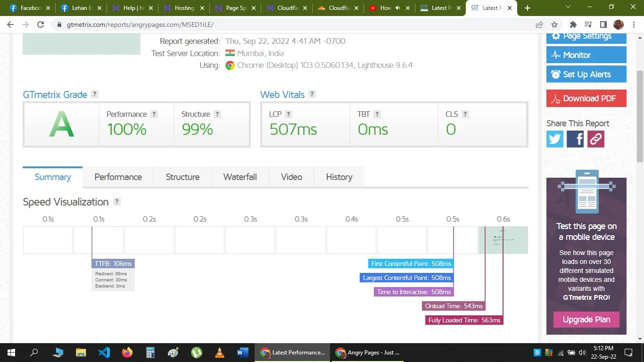This screenshot has width=644, height=362.
Task: Open Microsoft Word from the taskbar
Action: 243,352
